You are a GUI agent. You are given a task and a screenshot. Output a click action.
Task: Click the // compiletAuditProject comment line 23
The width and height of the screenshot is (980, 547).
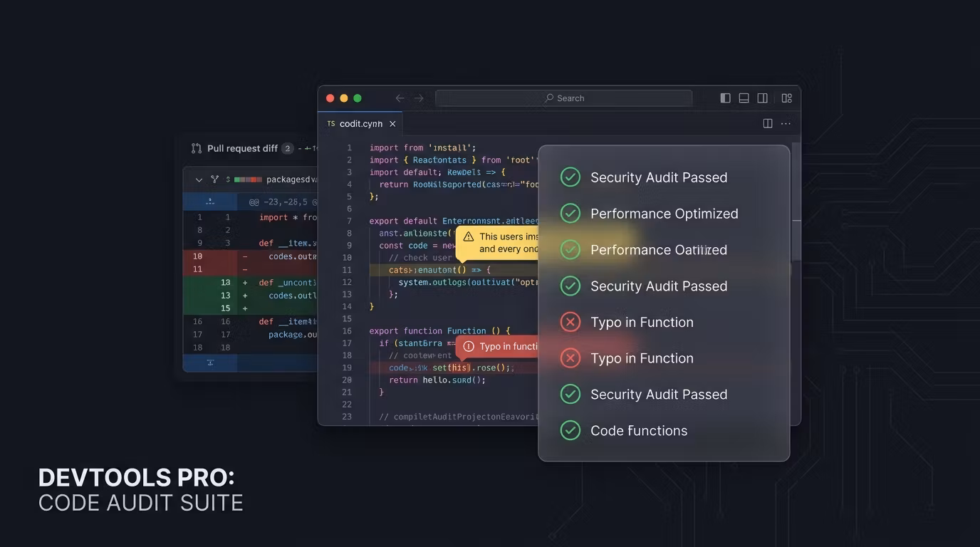click(x=459, y=417)
